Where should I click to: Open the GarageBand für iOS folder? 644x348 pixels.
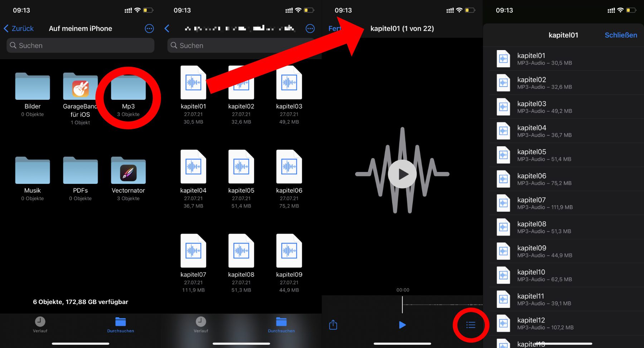[x=80, y=87]
